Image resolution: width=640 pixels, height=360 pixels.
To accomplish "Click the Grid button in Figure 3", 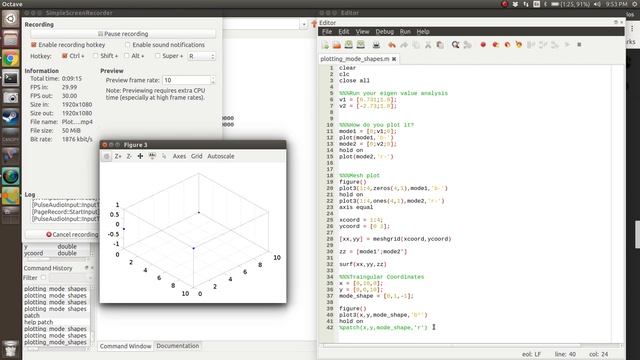I will click(196, 156).
